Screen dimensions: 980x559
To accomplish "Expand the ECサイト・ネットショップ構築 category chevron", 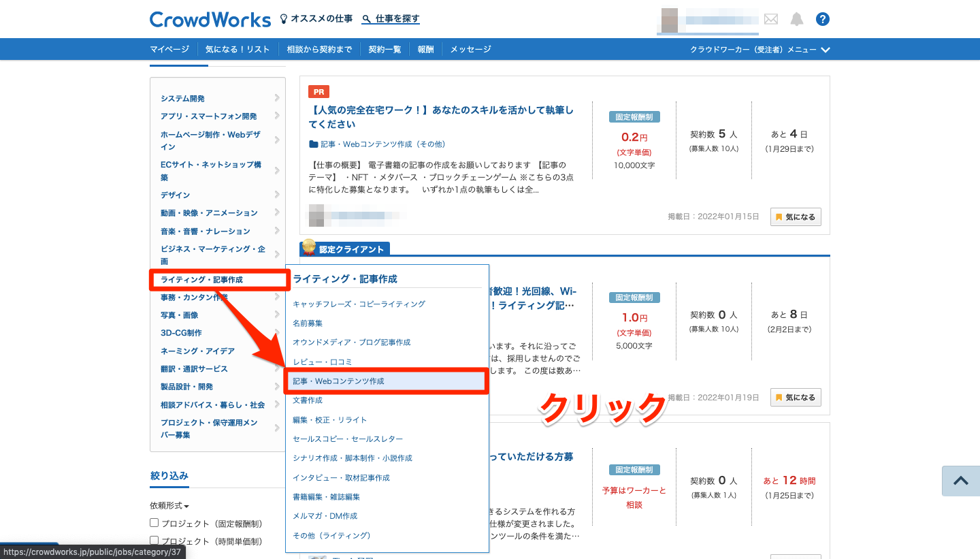I will point(277,170).
